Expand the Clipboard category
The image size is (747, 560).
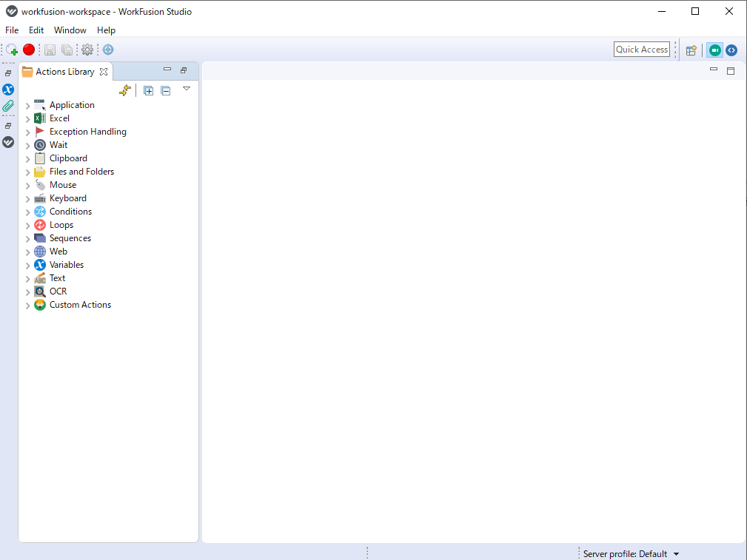click(x=27, y=159)
